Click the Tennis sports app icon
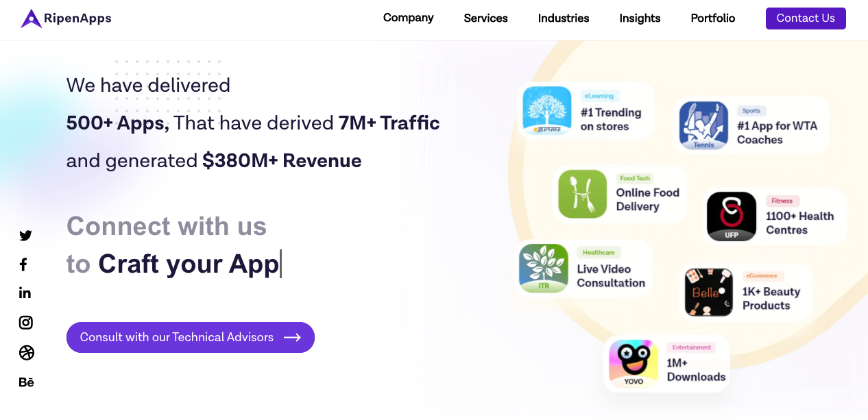868x420 pixels. click(x=703, y=125)
